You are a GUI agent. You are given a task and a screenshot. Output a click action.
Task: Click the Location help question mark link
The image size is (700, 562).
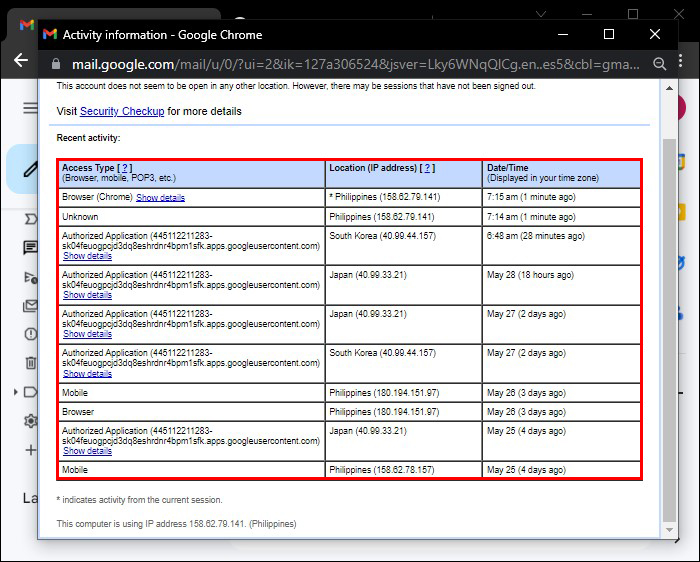coord(428,168)
